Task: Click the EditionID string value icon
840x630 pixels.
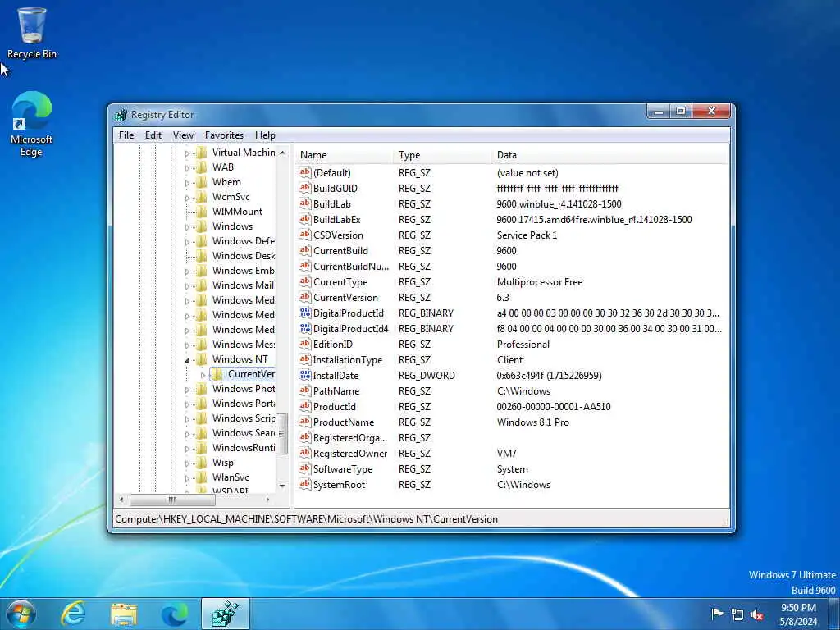Action: [305, 344]
